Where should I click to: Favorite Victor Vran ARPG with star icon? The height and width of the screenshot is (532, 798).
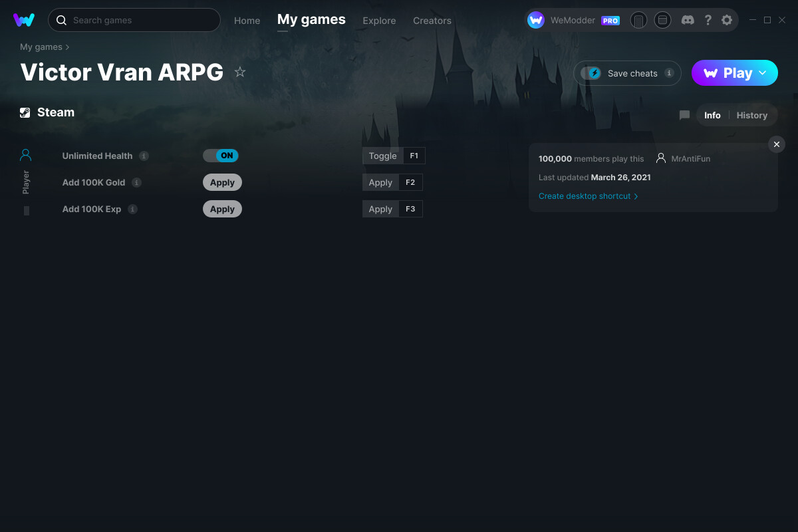click(240, 72)
